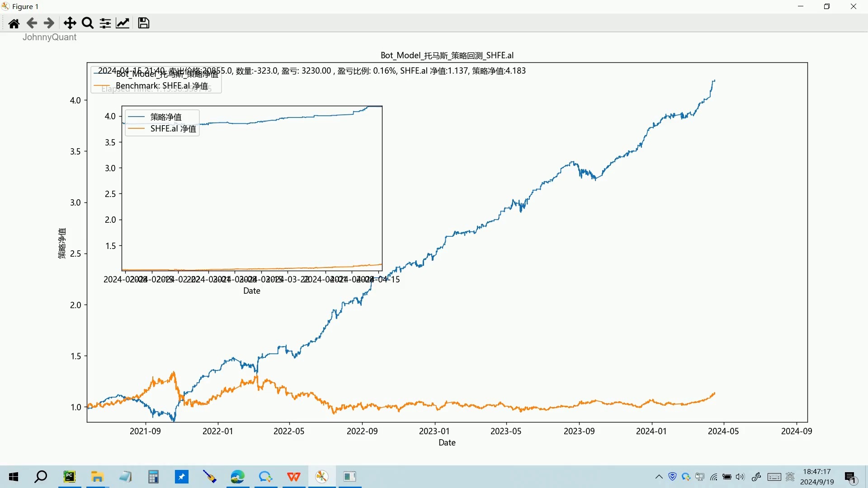Select the Zoom to rectangle tool
This screenshot has height=488, width=868.
pyautogui.click(x=88, y=23)
